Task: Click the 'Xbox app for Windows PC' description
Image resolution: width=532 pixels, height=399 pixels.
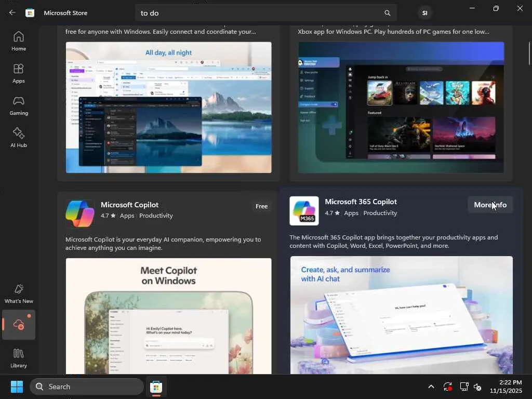Action: 394,32
